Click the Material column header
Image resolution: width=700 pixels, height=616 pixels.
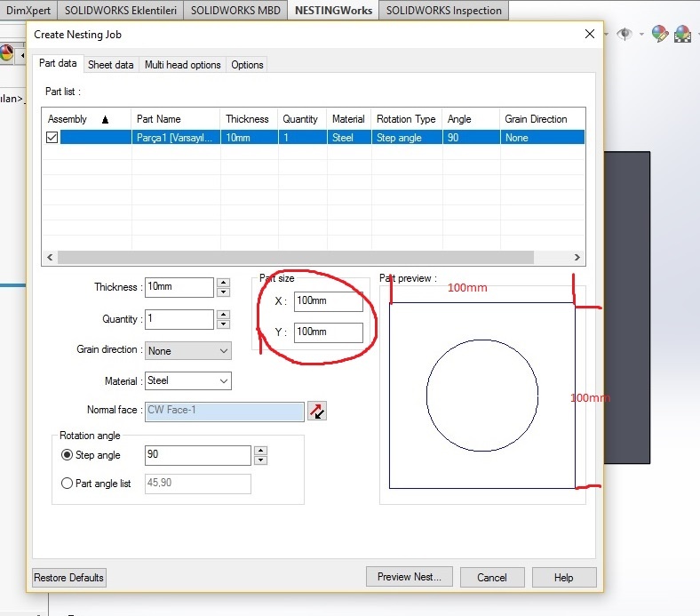click(349, 119)
